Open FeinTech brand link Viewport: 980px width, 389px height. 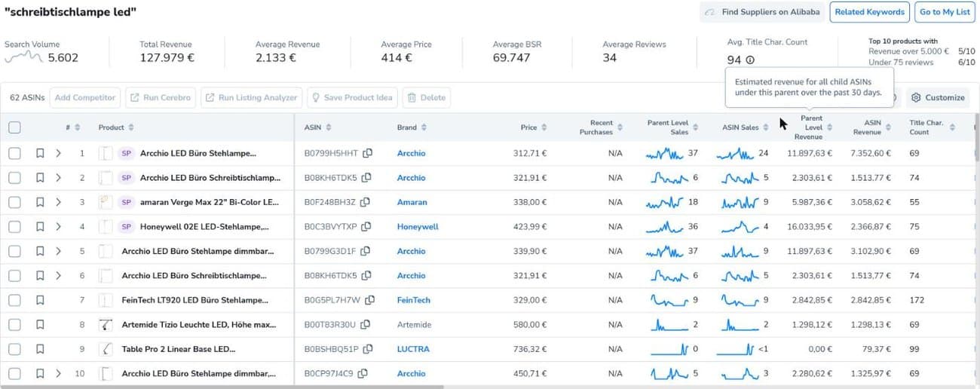pos(414,300)
